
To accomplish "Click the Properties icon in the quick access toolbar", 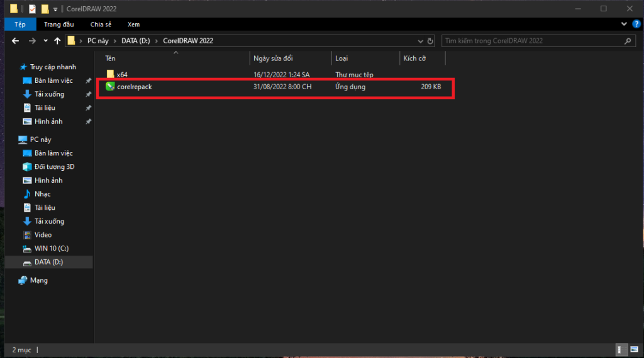I will click(x=32, y=9).
